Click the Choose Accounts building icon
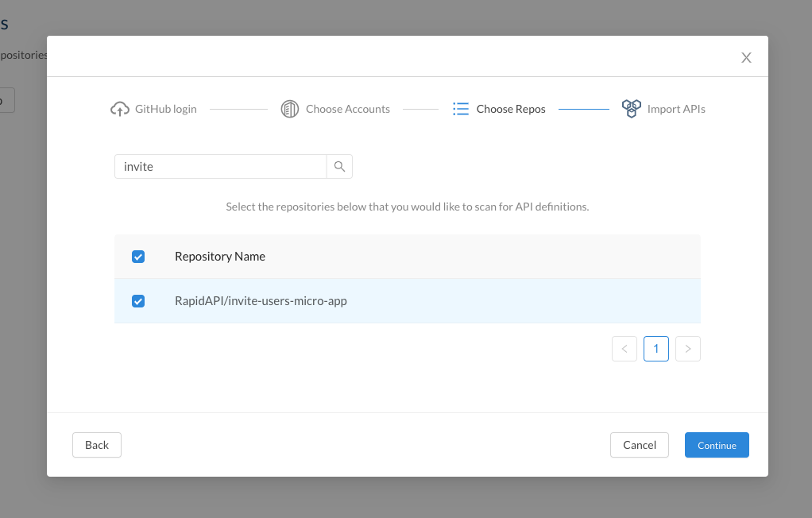 pyautogui.click(x=290, y=109)
